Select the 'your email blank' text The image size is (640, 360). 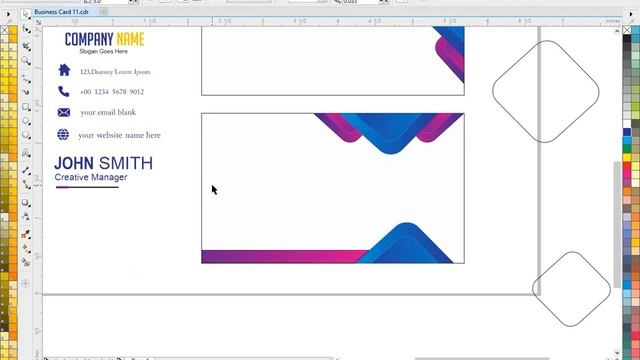tap(108, 112)
